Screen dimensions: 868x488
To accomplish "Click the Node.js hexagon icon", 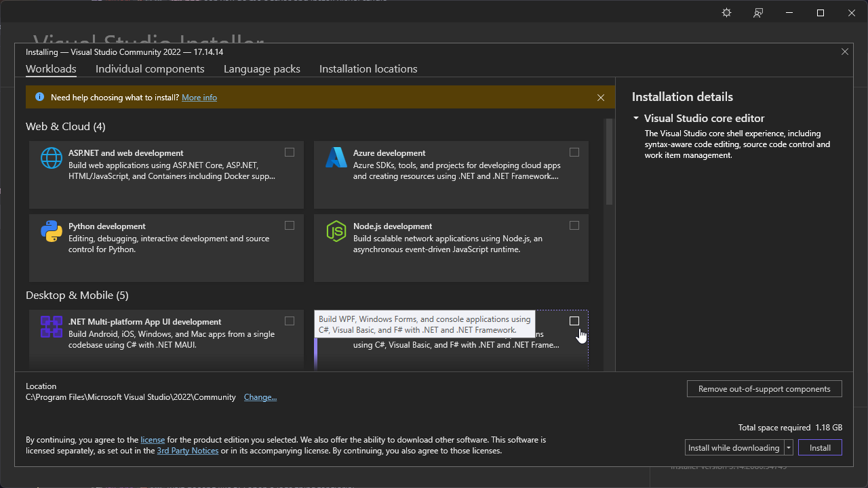I will [x=336, y=231].
